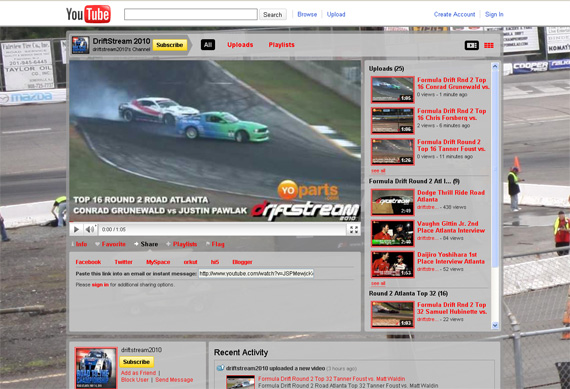
Task: Click the DriftStream 2010 channel avatar
Action: (80, 45)
